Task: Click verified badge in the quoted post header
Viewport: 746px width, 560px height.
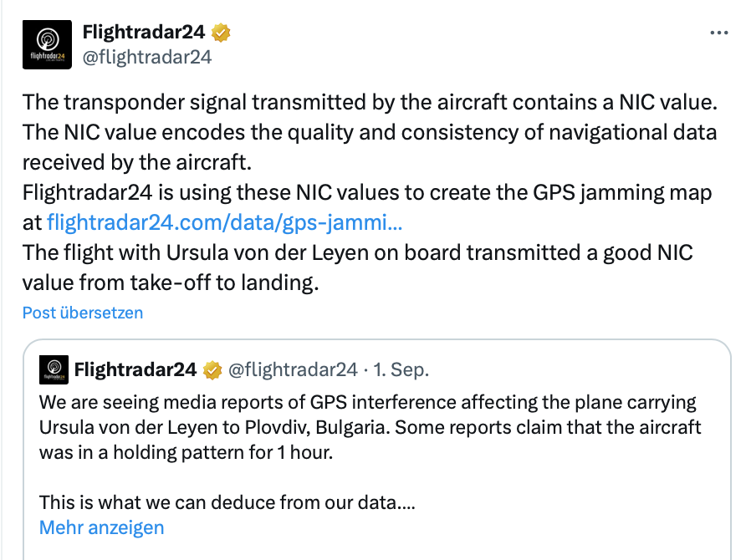Action: 213,369
